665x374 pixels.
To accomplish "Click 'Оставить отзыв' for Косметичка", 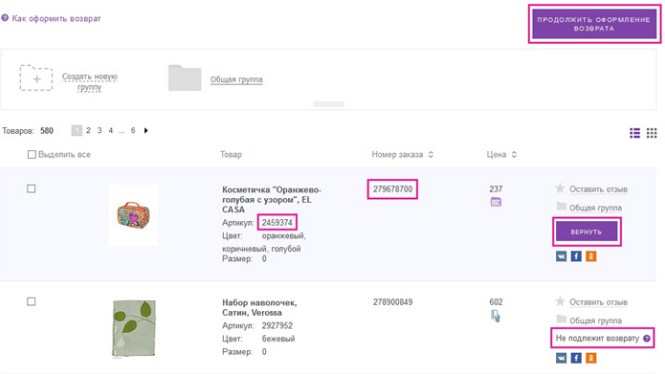I will click(x=598, y=189).
